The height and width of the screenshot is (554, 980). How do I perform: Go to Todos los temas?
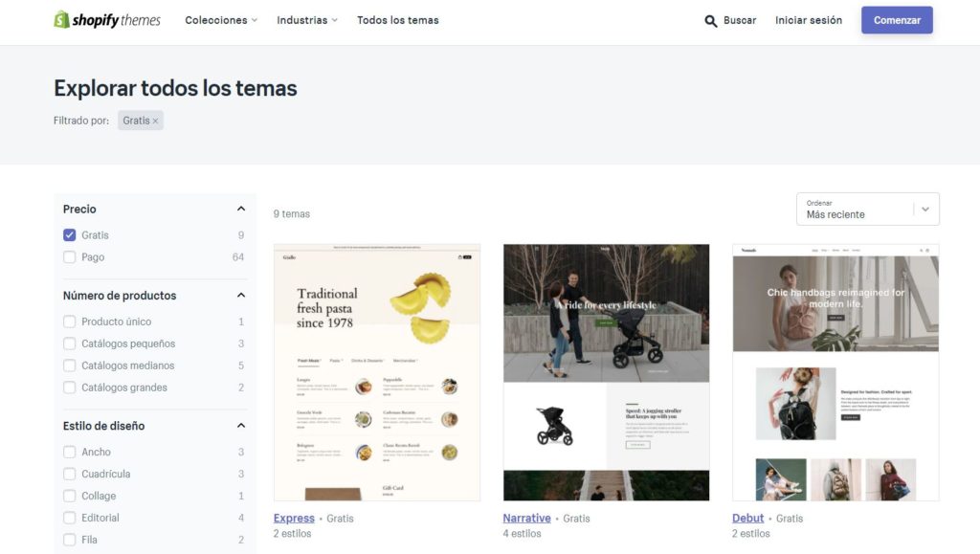(x=398, y=20)
